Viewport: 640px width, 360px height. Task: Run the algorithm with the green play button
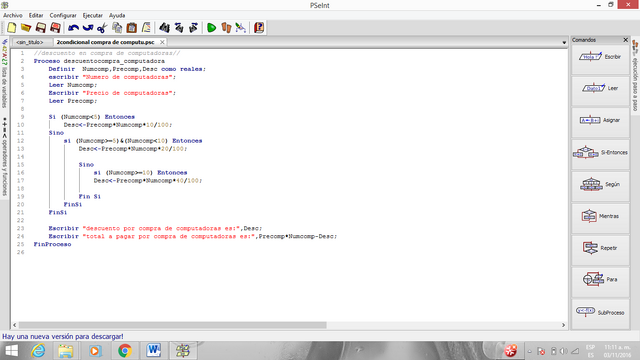(211, 28)
